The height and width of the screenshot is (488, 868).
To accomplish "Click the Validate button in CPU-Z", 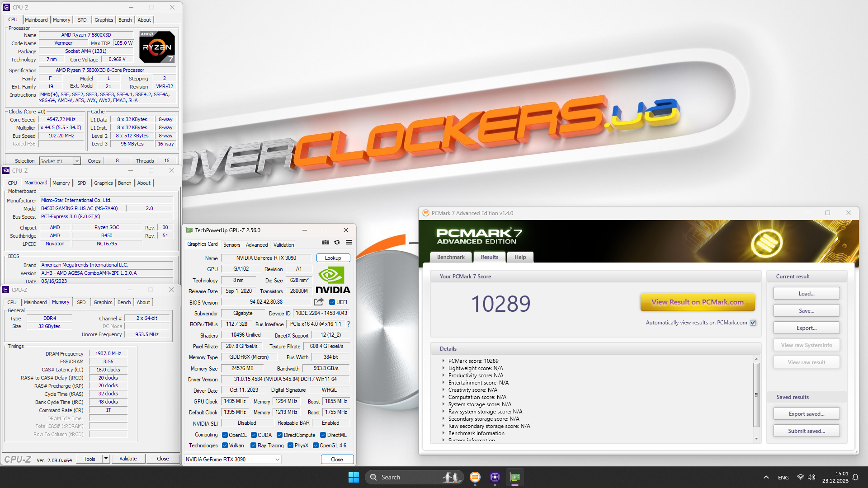I will (x=128, y=459).
